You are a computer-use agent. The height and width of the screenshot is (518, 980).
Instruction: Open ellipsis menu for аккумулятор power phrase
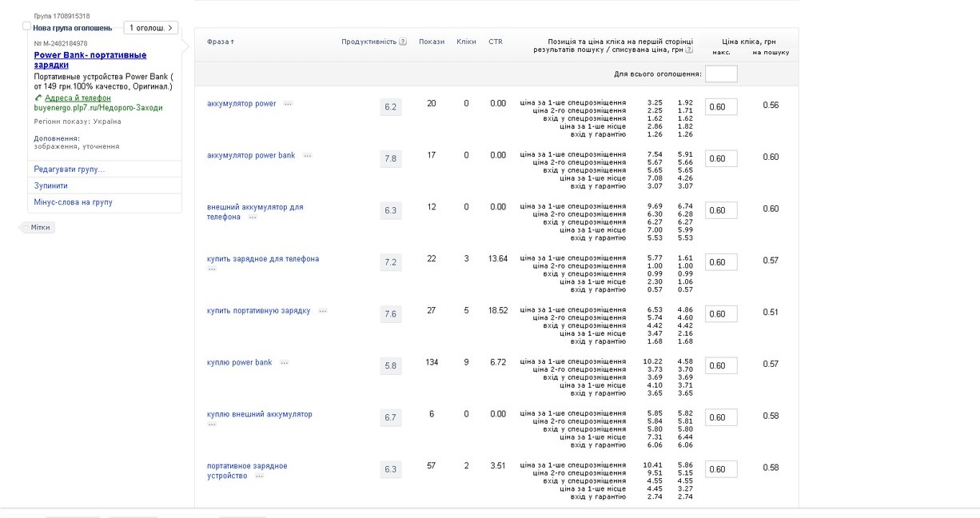[288, 104]
